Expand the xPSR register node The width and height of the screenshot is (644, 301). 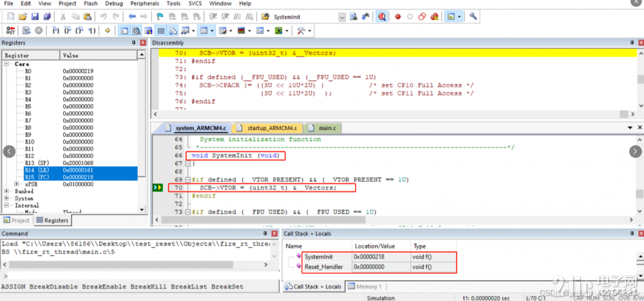pyautogui.click(x=17, y=184)
